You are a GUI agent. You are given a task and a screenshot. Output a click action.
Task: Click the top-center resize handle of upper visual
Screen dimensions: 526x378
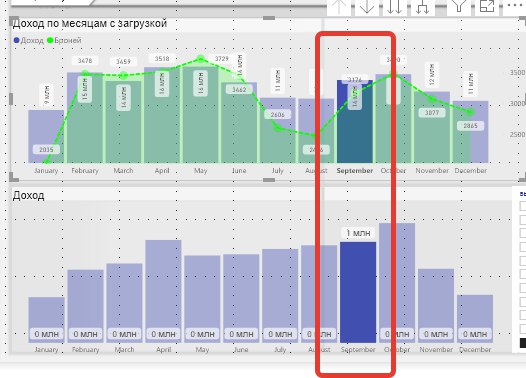pyautogui.click(x=269, y=18)
